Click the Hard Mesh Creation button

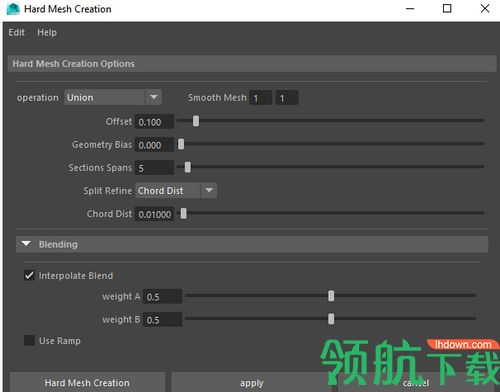[87, 382]
